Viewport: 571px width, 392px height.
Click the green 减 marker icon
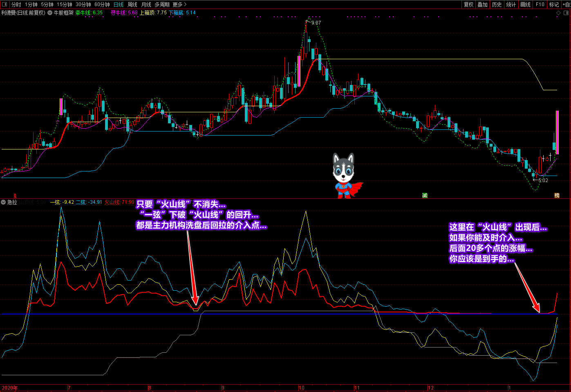[425, 196]
